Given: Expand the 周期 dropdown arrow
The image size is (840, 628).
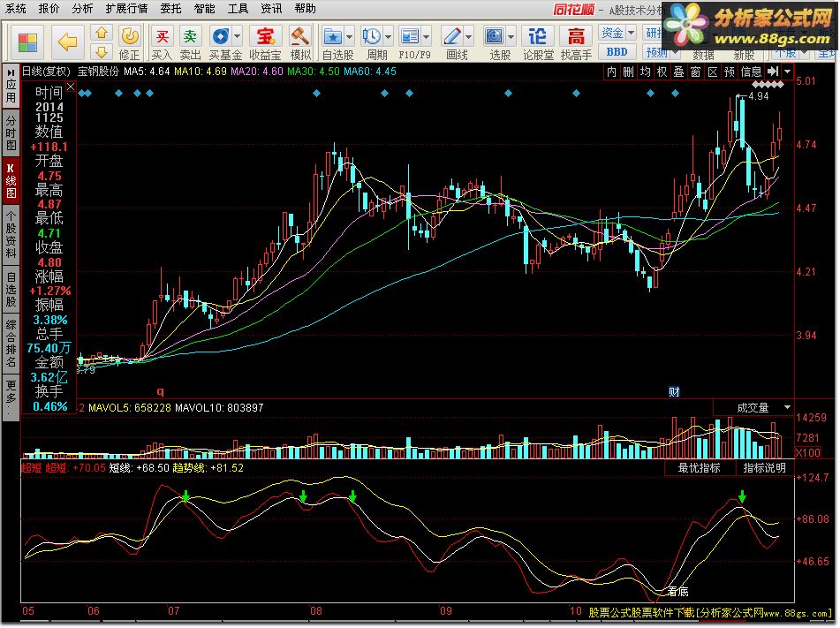Looking at the screenshot, I should (x=388, y=36).
